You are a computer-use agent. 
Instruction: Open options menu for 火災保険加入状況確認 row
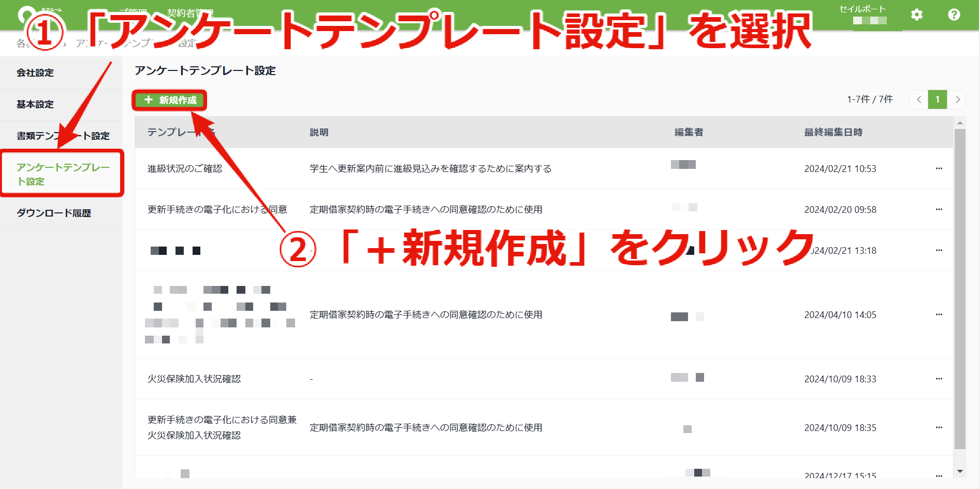939,379
